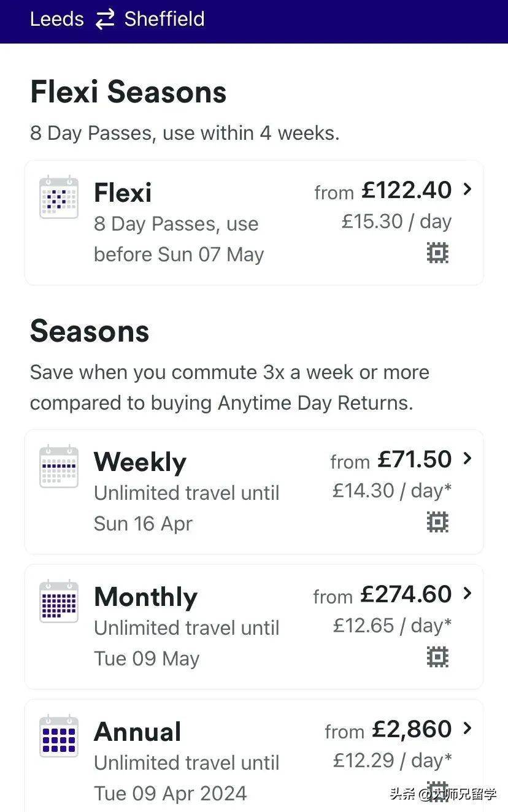Image resolution: width=508 pixels, height=812 pixels.
Task: Select the Weekly season ticket title
Action: click(x=140, y=462)
